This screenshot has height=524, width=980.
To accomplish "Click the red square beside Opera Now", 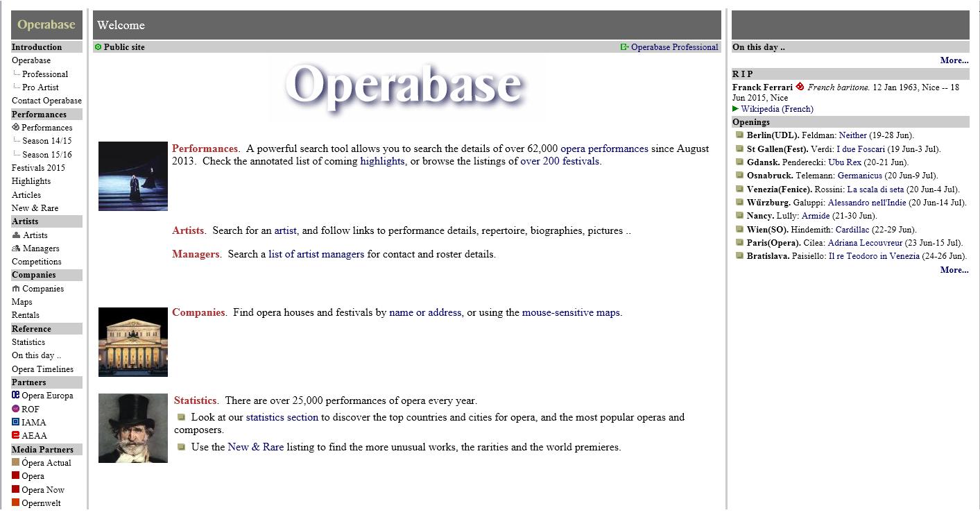I will [x=16, y=489].
